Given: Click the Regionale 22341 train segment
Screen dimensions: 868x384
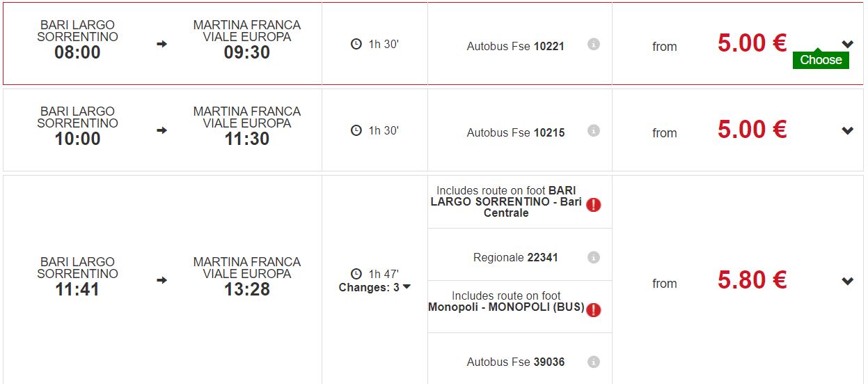Looking at the screenshot, I should coord(515,258).
